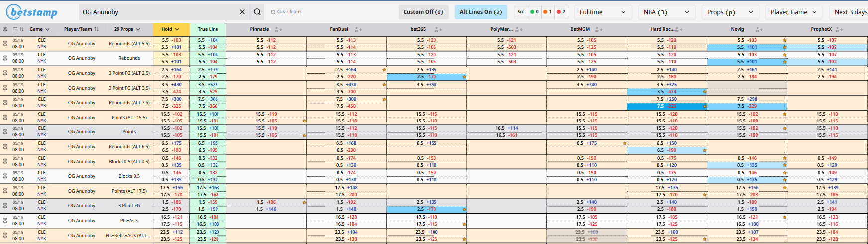Click the Novig EV sort icon
Screen dimensions: 868x244
(759, 29)
